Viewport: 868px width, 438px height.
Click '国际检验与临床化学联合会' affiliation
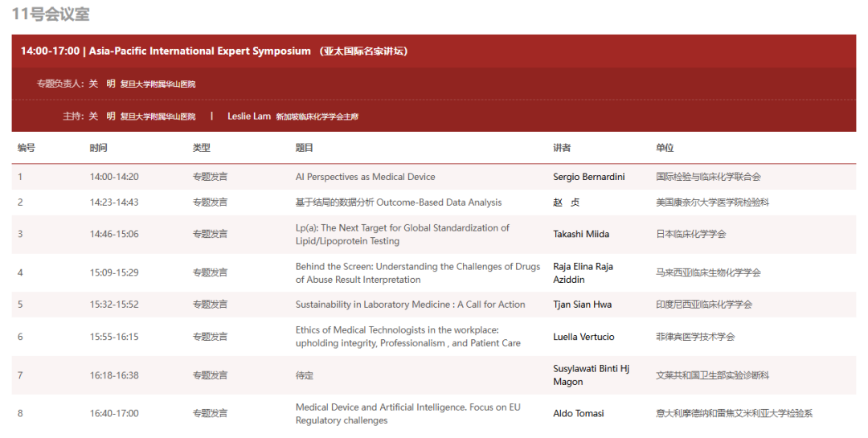click(709, 177)
